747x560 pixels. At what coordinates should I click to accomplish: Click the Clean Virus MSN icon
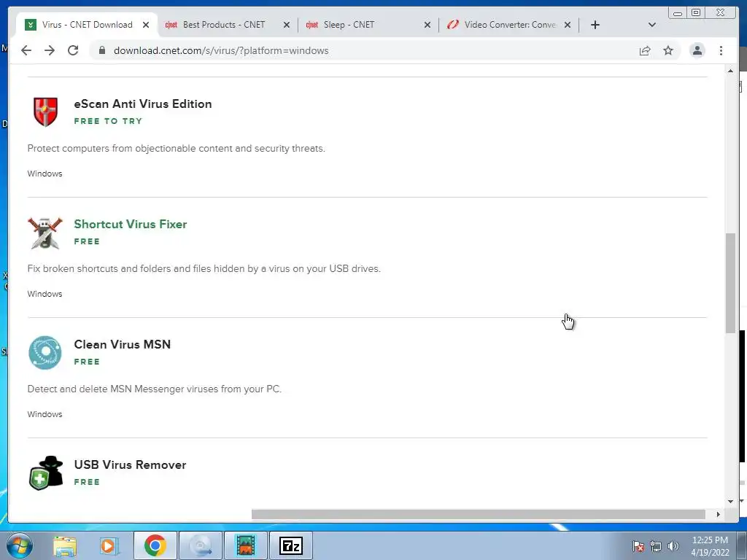[x=45, y=353]
